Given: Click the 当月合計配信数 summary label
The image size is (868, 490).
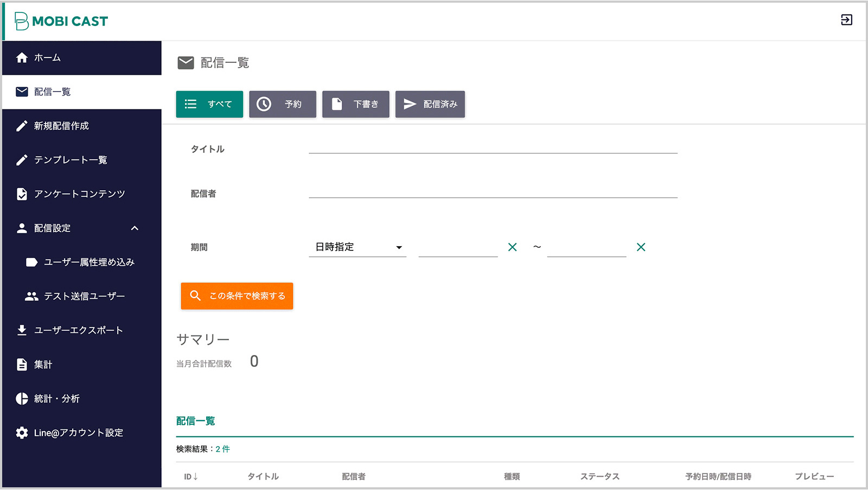Looking at the screenshot, I should [204, 364].
